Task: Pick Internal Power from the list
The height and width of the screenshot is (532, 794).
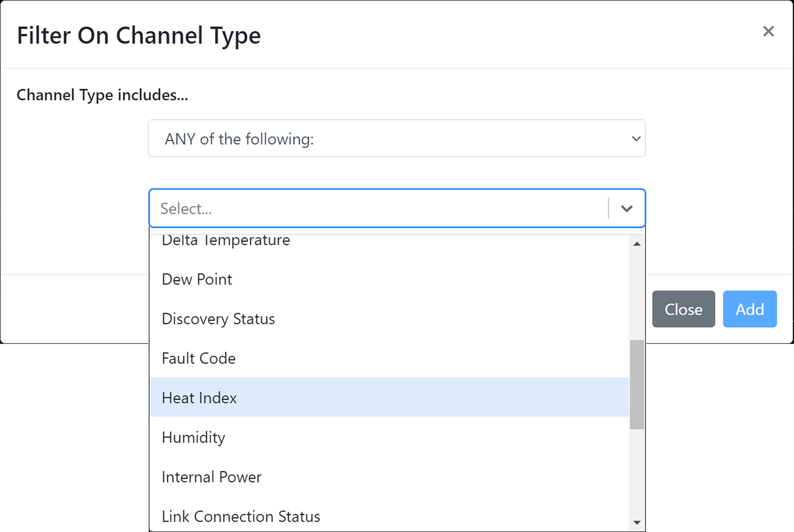Action: point(211,477)
